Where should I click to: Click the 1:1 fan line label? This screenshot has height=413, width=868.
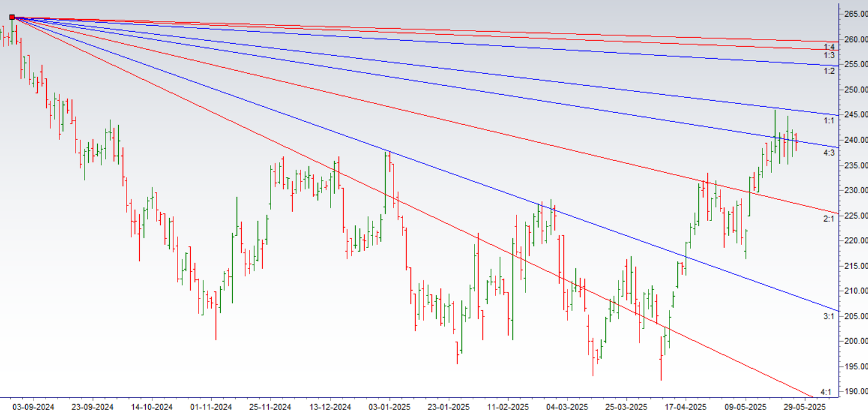(x=829, y=121)
